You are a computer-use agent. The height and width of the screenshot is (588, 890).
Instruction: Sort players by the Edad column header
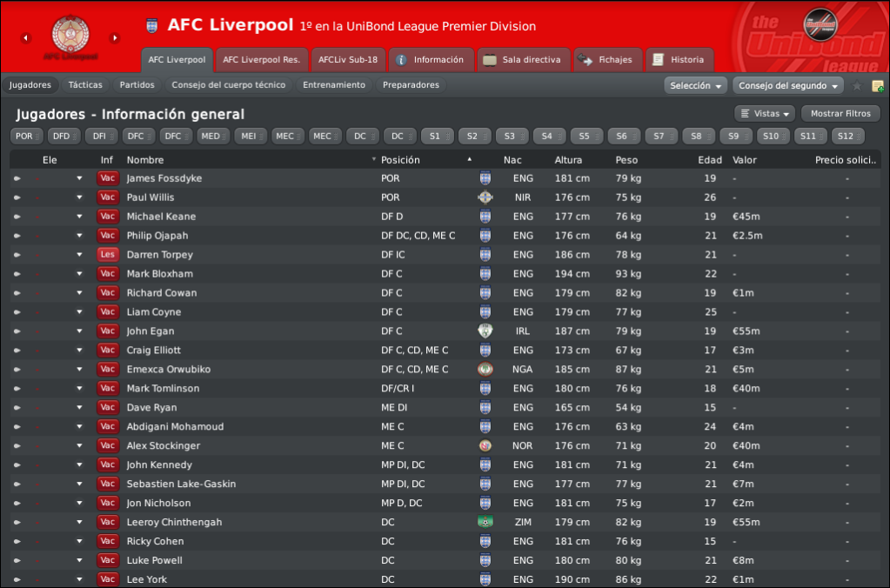pos(710,160)
